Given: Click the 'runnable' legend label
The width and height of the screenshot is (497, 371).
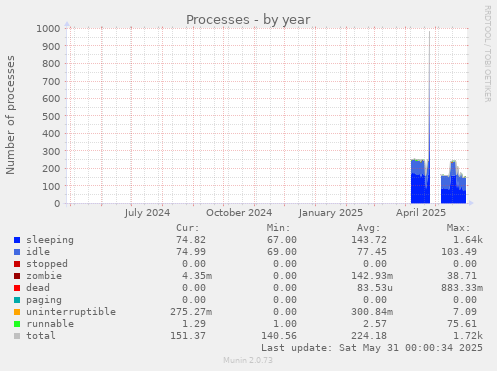Looking at the screenshot, I should 50,324.
